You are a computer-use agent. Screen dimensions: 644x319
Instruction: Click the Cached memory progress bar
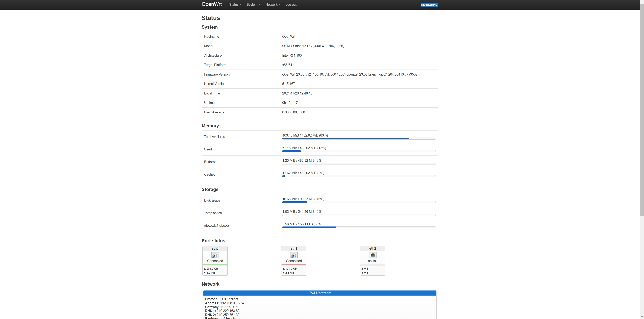pyautogui.click(x=359, y=176)
